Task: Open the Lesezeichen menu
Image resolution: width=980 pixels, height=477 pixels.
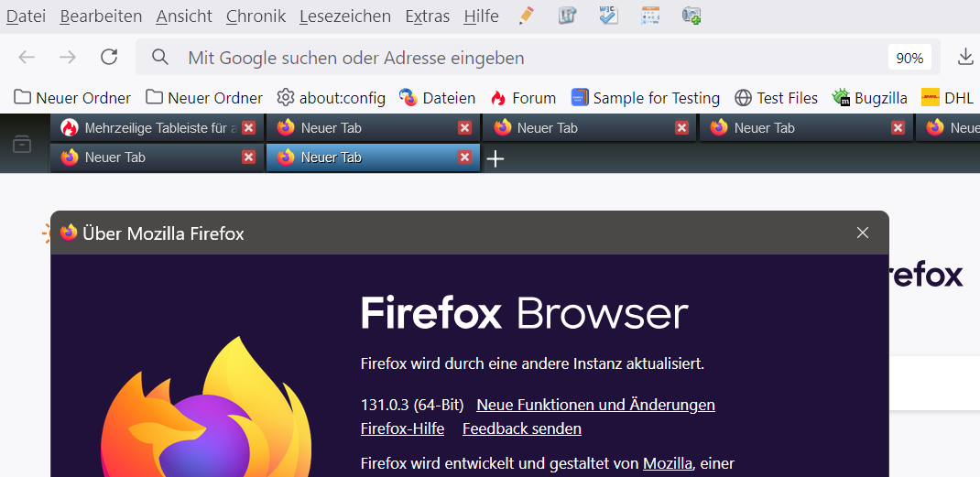Action: click(345, 16)
